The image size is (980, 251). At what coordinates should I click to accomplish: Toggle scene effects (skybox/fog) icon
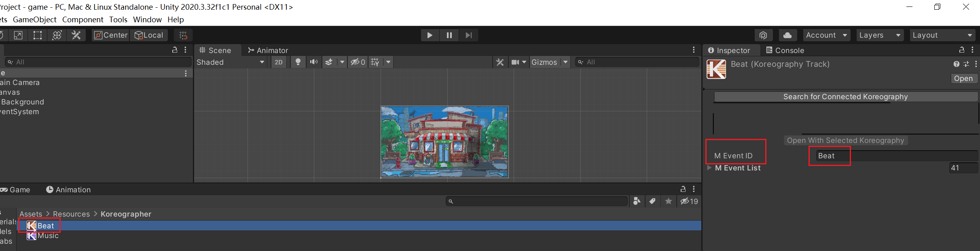coord(329,62)
